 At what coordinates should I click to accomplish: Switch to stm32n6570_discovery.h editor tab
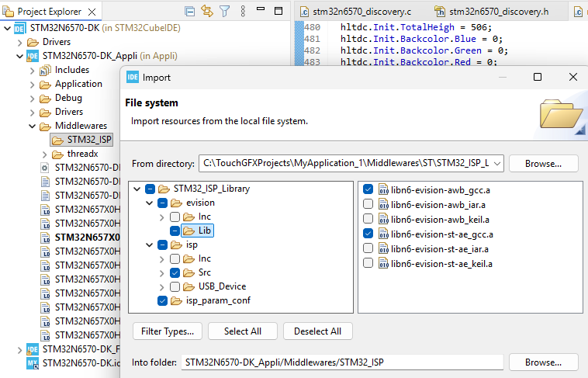tap(492, 12)
